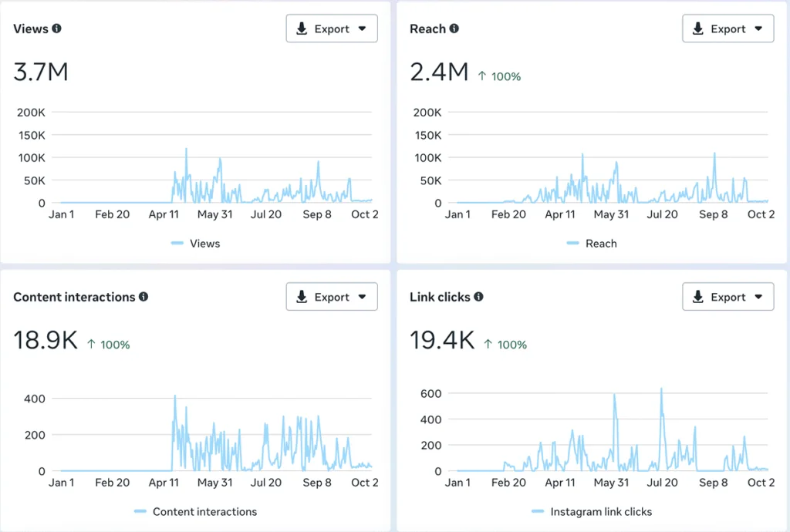The height and width of the screenshot is (532, 790).
Task: Click the Reach card heading
Action: point(427,29)
